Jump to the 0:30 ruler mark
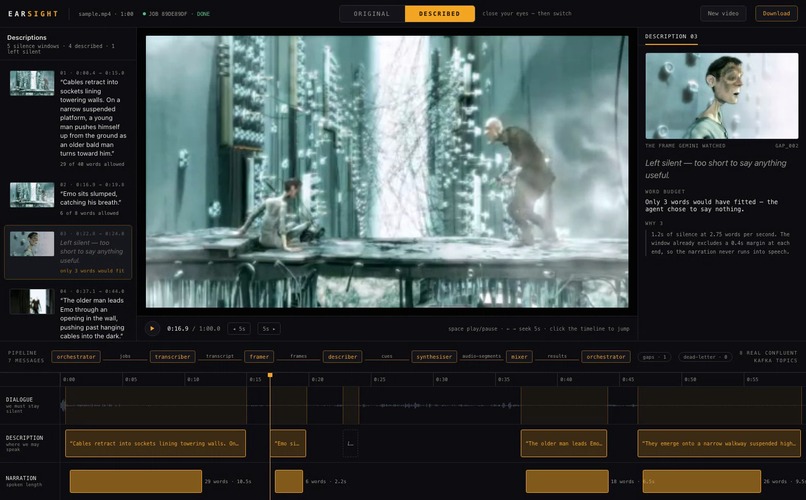The image size is (806, 500). click(442, 379)
